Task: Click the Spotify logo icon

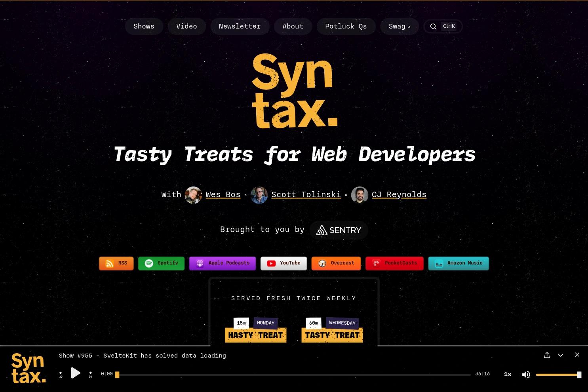Action: click(149, 263)
